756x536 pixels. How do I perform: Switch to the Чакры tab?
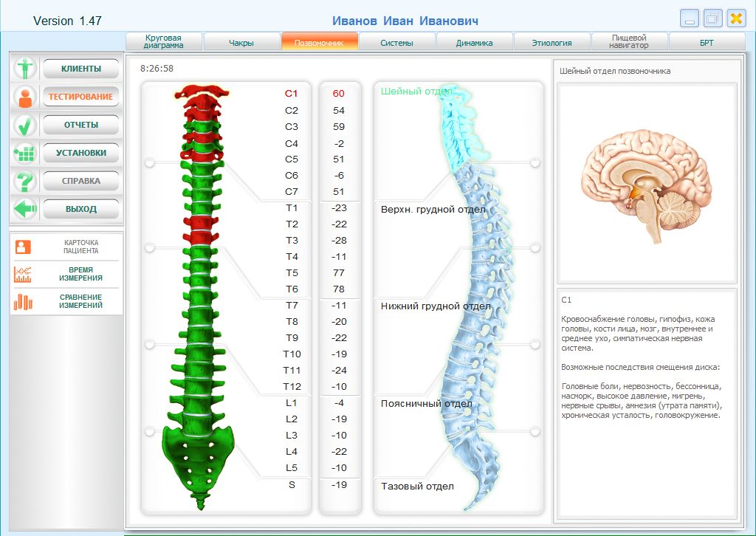click(241, 43)
